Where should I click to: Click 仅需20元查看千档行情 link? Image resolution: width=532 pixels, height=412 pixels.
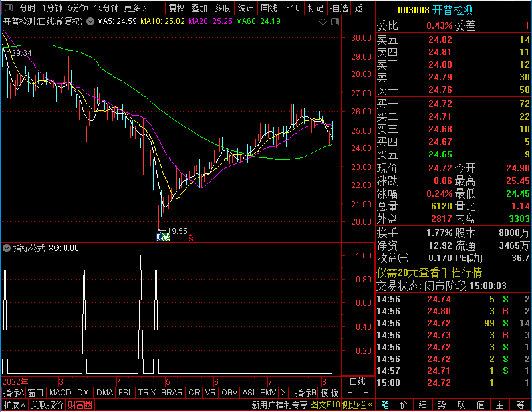429,272
